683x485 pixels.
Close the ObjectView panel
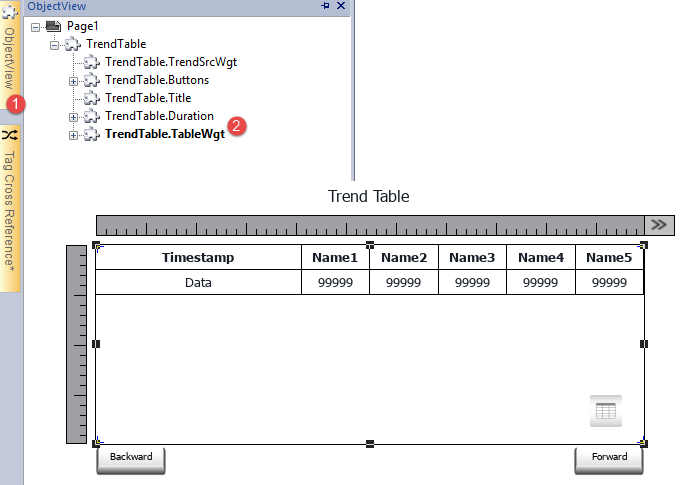coord(341,6)
